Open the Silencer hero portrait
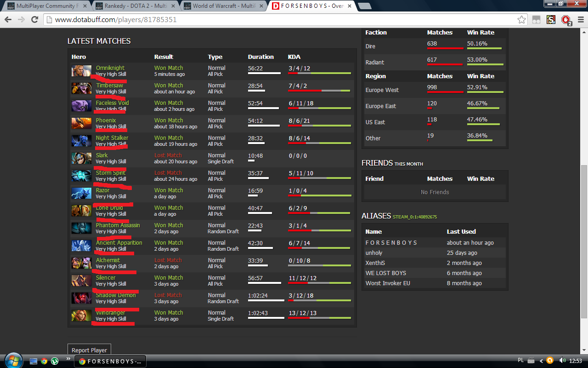Viewport: 588px width, 368px height. point(81,281)
